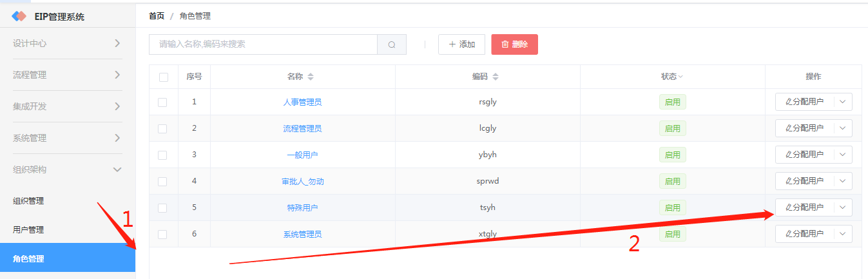Open the 审批人_勿动 role link
This screenshot has height=279, width=868.
302,181
